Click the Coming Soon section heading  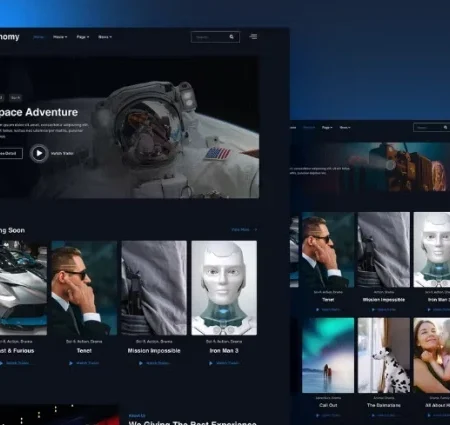click(x=12, y=230)
